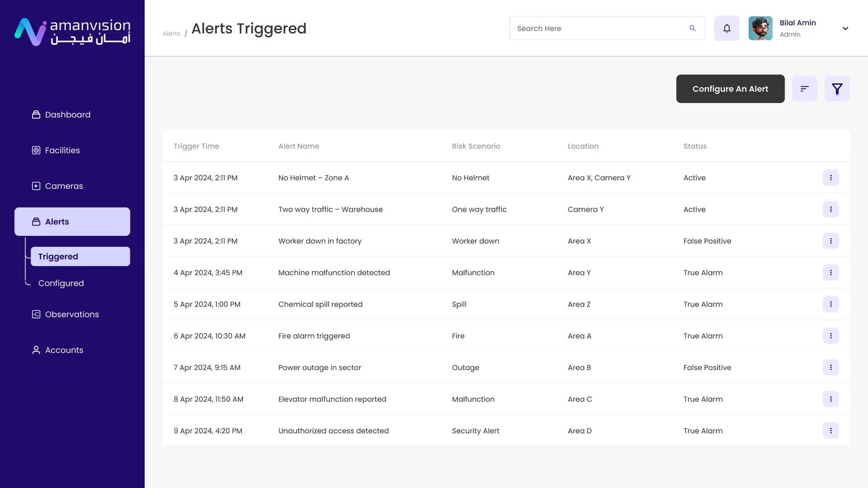Select Machine malfunction detected alert name
Image resolution: width=868 pixels, height=488 pixels.
pos(334,272)
